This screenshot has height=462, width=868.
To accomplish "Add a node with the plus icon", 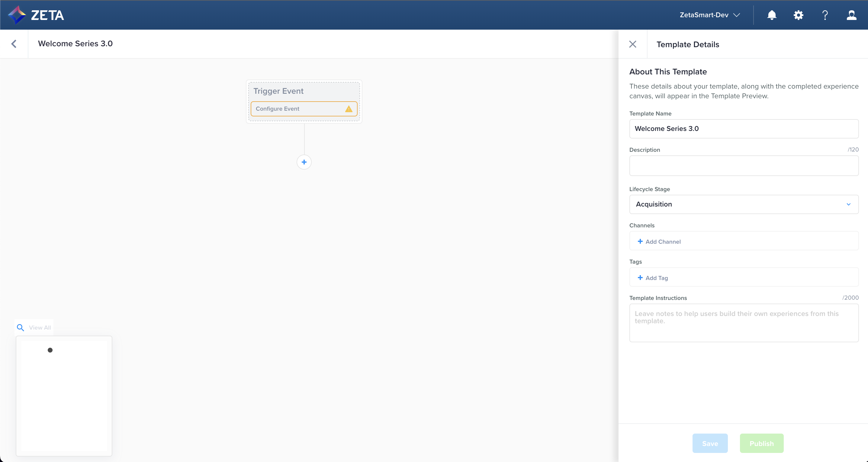I will [x=304, y=162].
